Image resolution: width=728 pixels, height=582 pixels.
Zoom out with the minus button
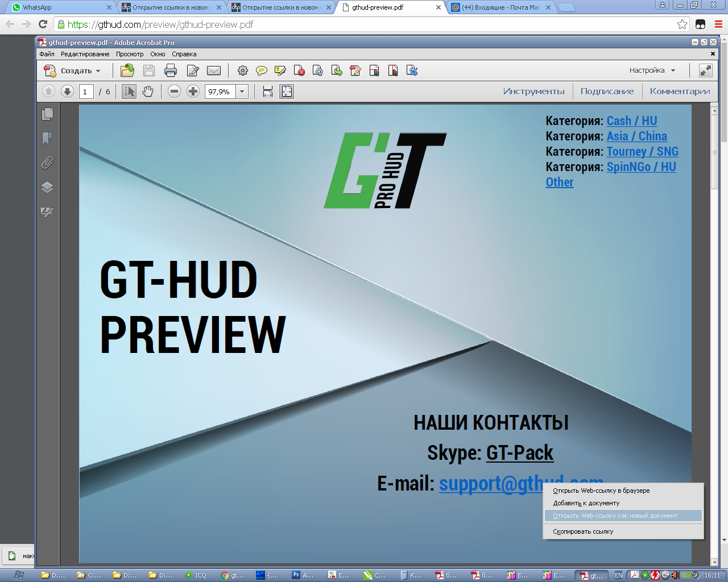point(175,92)
